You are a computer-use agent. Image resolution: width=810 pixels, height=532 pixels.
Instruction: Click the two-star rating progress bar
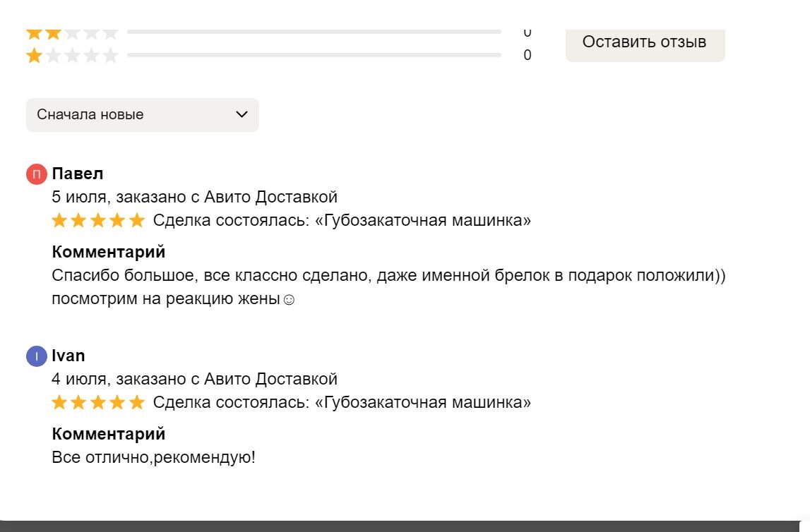(x=314, y=32)
